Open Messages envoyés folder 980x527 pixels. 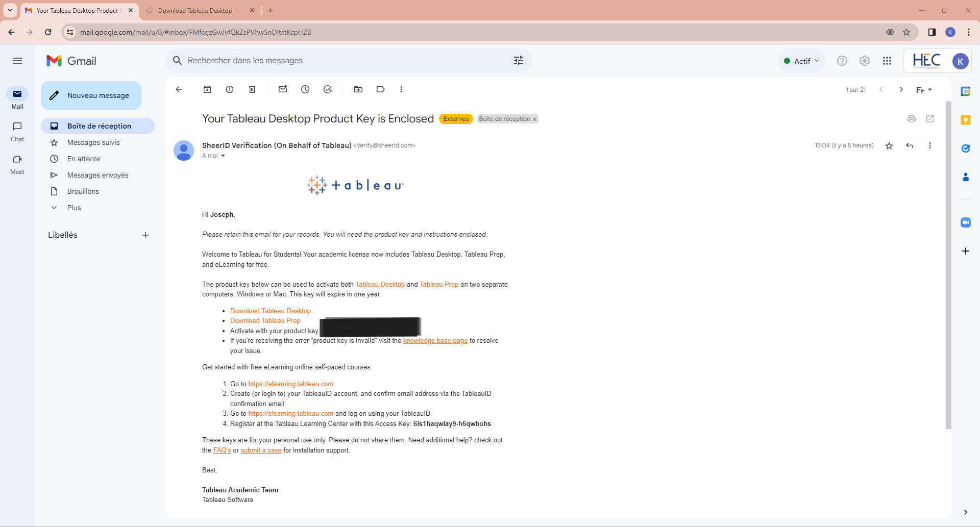point(97,175)
